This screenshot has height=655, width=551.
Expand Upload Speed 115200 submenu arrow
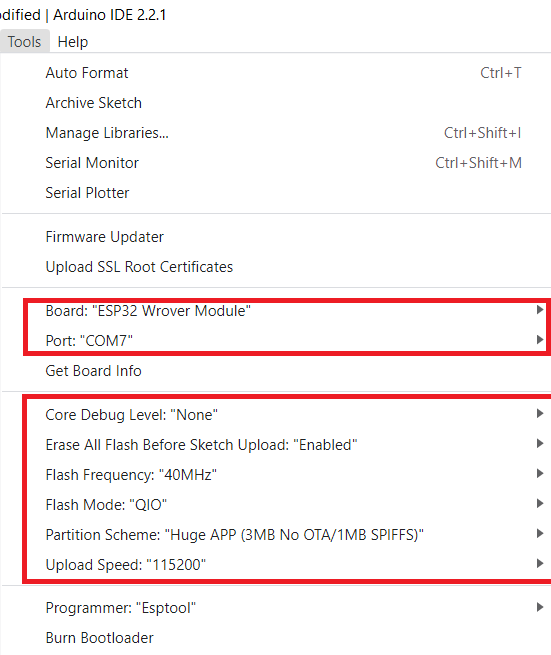(540, 564)
